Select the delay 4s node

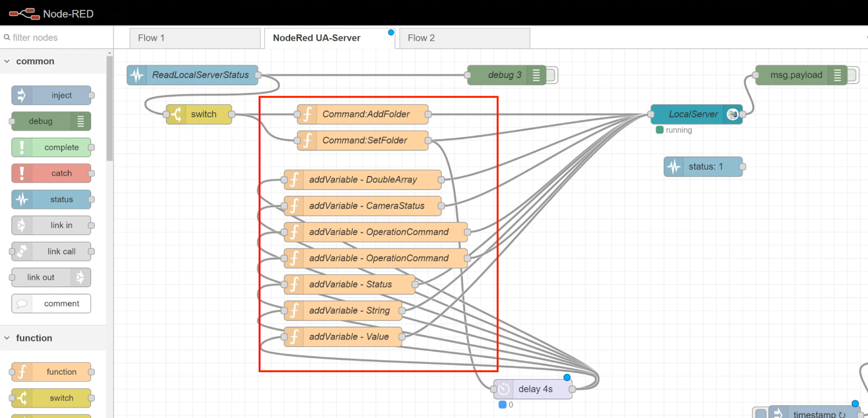[x=533, y=389]
